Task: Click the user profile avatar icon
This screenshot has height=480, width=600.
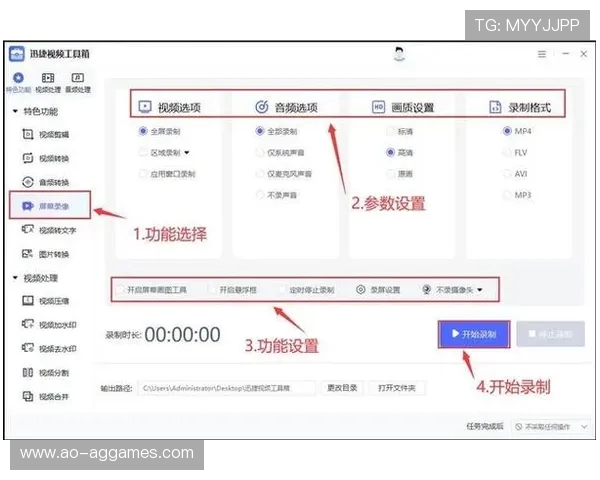Action: point(399,54)
